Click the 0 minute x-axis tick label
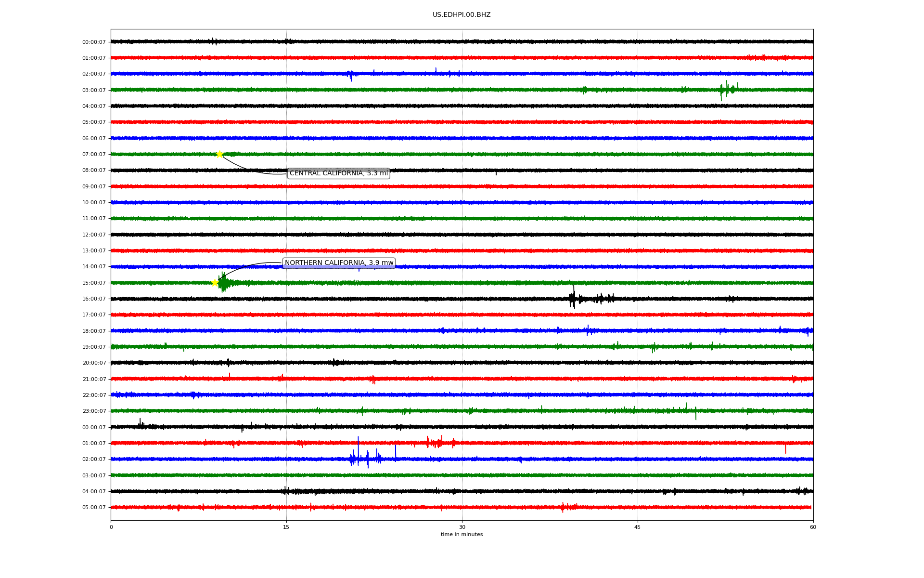Image resolution: width=924 pixels, height=578 pixels. point(111,527)
